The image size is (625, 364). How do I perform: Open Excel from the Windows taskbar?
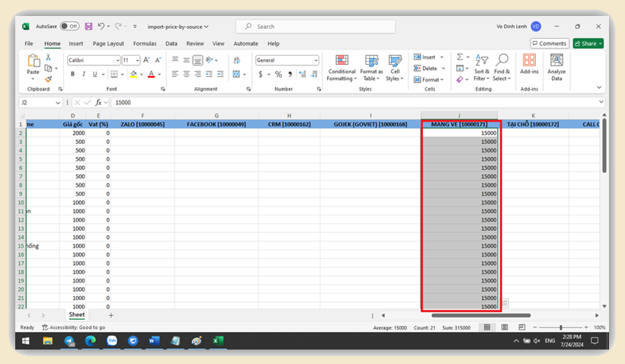217,341
